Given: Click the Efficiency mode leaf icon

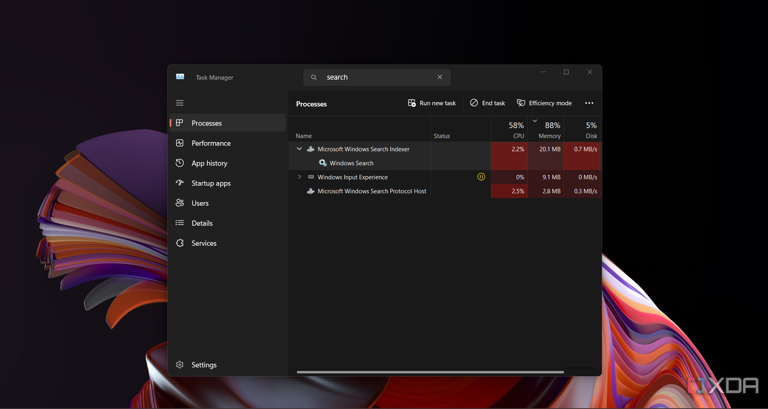Looking at the screenshot, I should [521, 103].
